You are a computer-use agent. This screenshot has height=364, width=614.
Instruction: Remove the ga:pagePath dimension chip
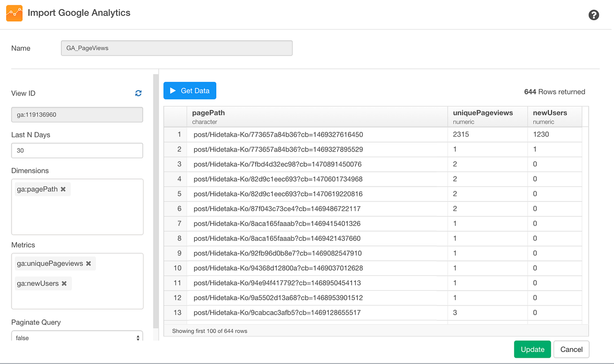point(63,189)
